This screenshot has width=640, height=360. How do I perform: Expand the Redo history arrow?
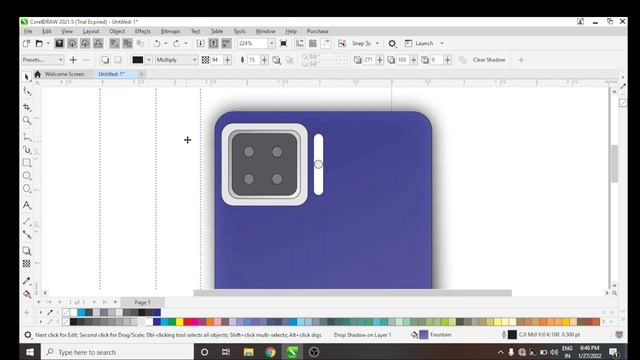(186, 43)
